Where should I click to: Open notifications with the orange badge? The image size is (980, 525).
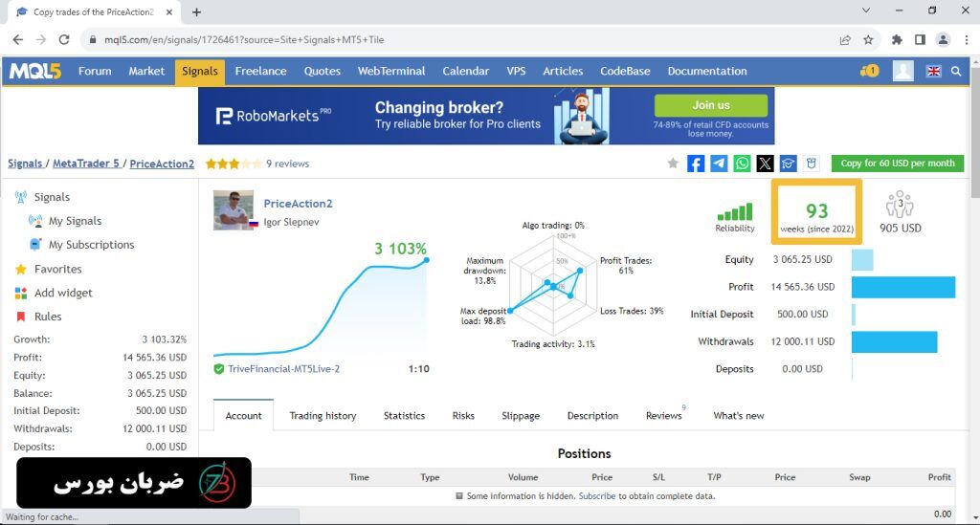869,71
